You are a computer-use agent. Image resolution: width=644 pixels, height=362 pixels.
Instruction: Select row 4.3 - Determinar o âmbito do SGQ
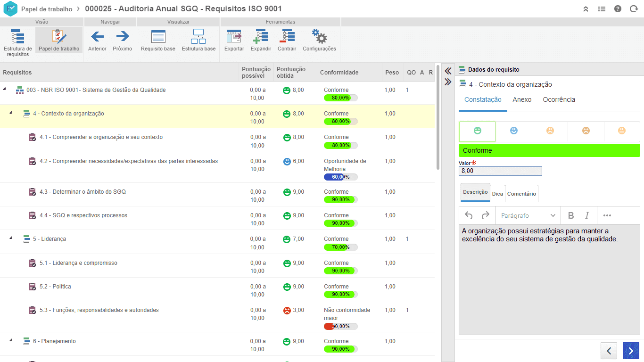pyautogui.click(x=217, y=195)
